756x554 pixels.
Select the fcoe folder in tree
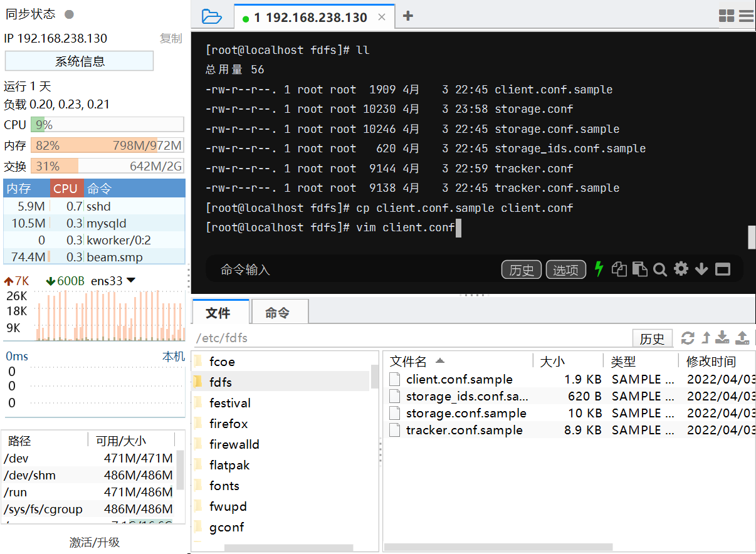[x=222, y=362]
